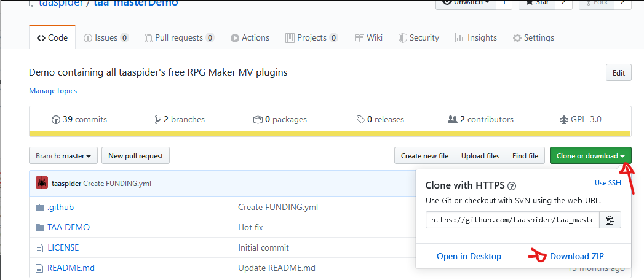
Task: View the 39 commits history
Action: [x=79, y=119]
